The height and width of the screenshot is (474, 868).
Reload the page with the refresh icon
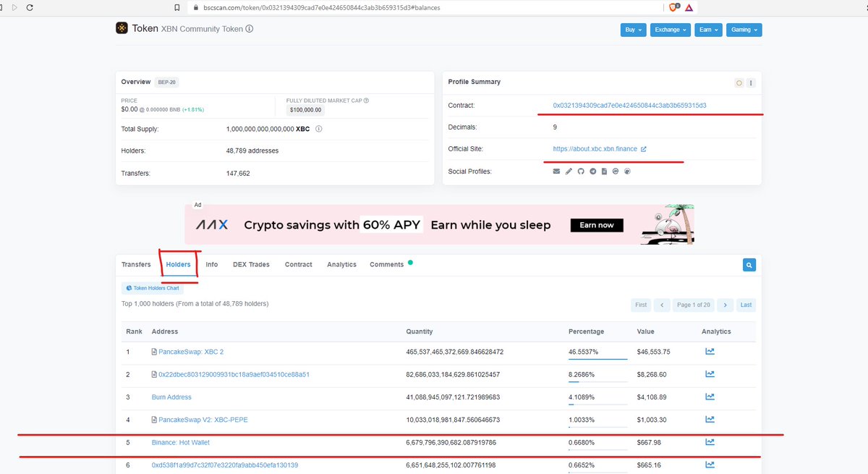coord(30,7)
